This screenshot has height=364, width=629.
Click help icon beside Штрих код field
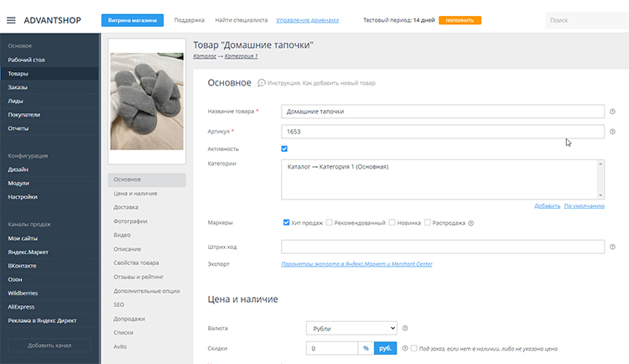pyautogui.click(x=612, y=247)
